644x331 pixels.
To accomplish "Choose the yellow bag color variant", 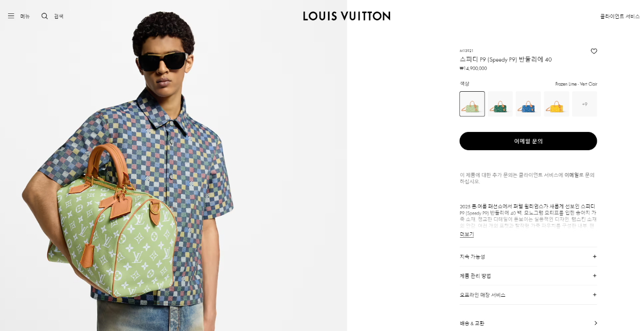I will coord(557,104).
